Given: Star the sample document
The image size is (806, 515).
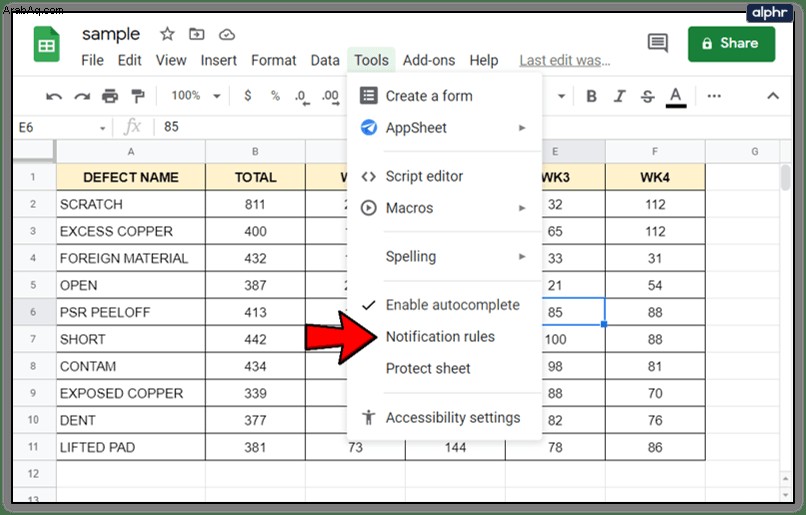Looking at the screenshot, I should point(167,34).
